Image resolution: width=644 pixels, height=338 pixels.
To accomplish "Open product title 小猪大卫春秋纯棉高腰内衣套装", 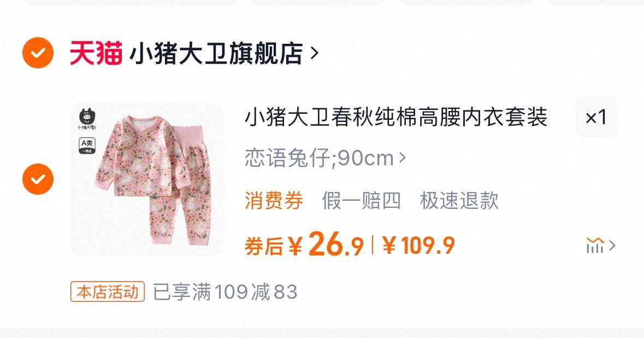I will pyautogui.click(x=396, y=117).
